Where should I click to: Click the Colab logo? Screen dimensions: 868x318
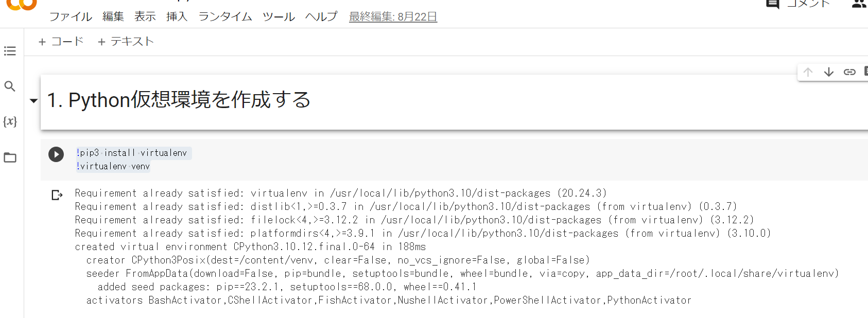pyautogui.click(x=21, y=5)
